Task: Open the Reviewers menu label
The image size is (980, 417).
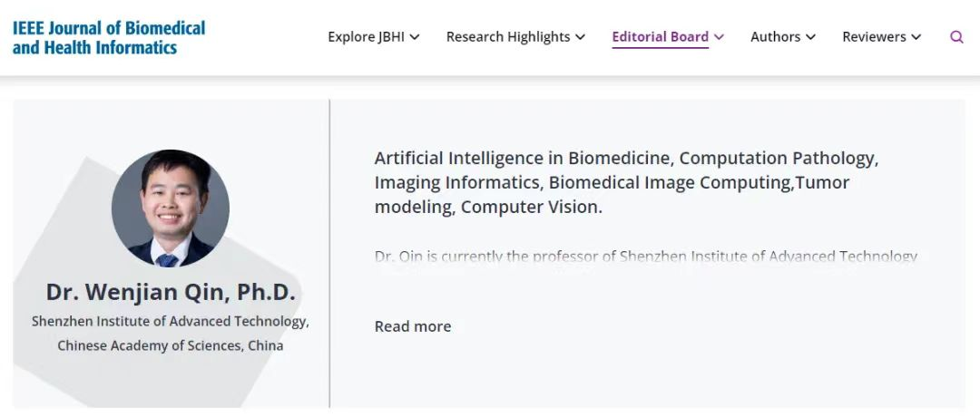Action: pyautogui.click(x=874, y=37)
